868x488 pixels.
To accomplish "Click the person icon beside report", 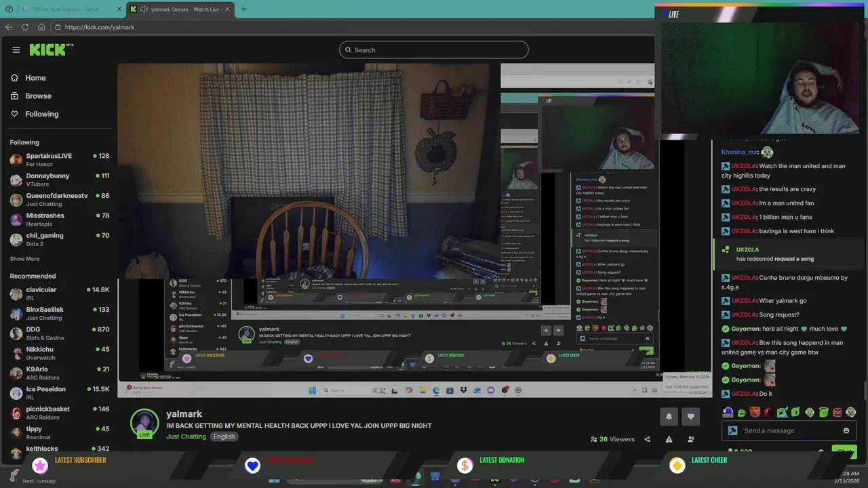I will [x=690, y=439].
